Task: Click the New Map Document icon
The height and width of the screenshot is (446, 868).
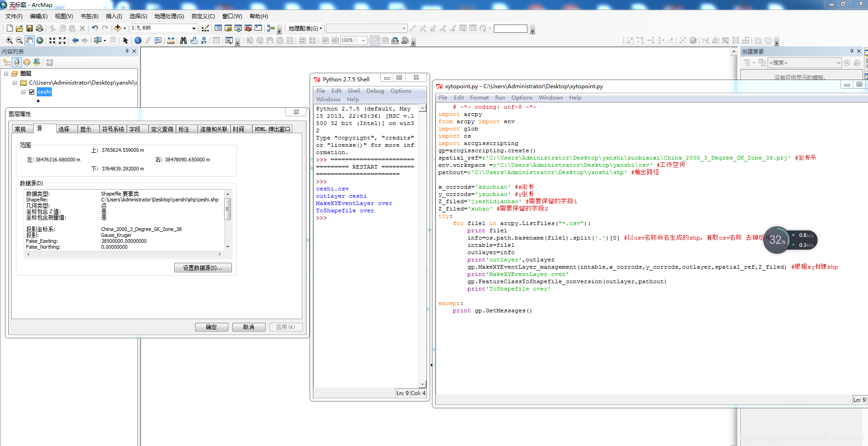Action: 10,28
